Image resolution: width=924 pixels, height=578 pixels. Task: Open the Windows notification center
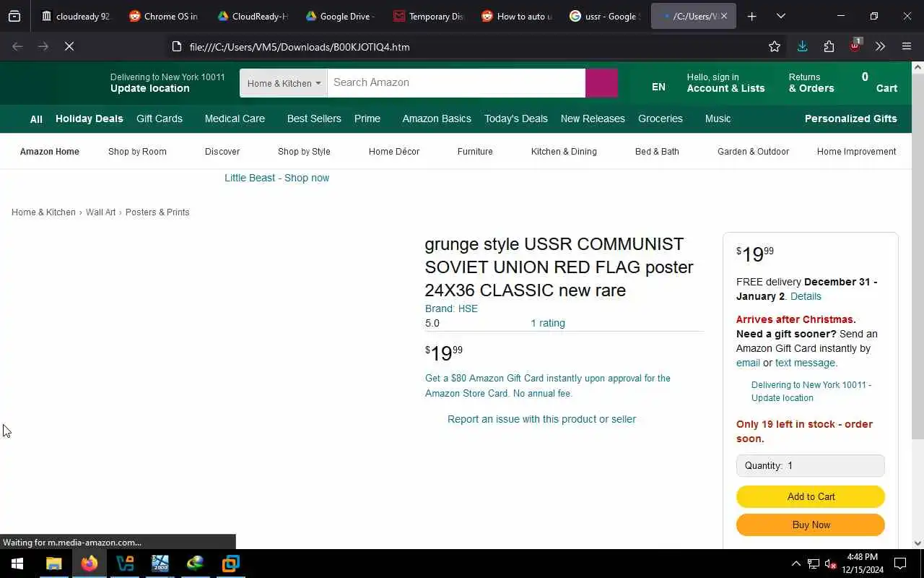pos(900,564)
